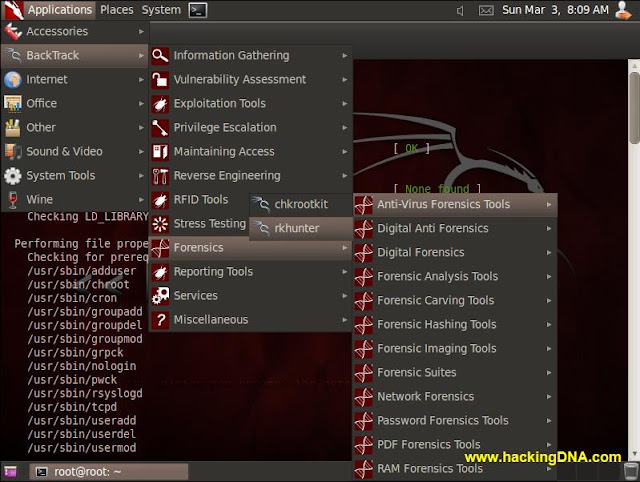Screen dimensions: 640x482
Task: Expand the Password Forensics Tools submenu arrow
Action: pos(549,421)
